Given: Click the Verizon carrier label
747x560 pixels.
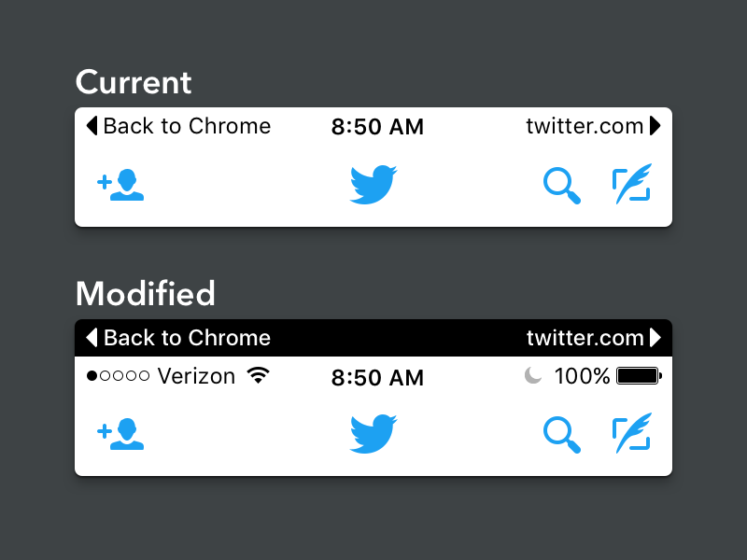Looking at the screenshot, I should pyautogui.click(x=196, y=376).
